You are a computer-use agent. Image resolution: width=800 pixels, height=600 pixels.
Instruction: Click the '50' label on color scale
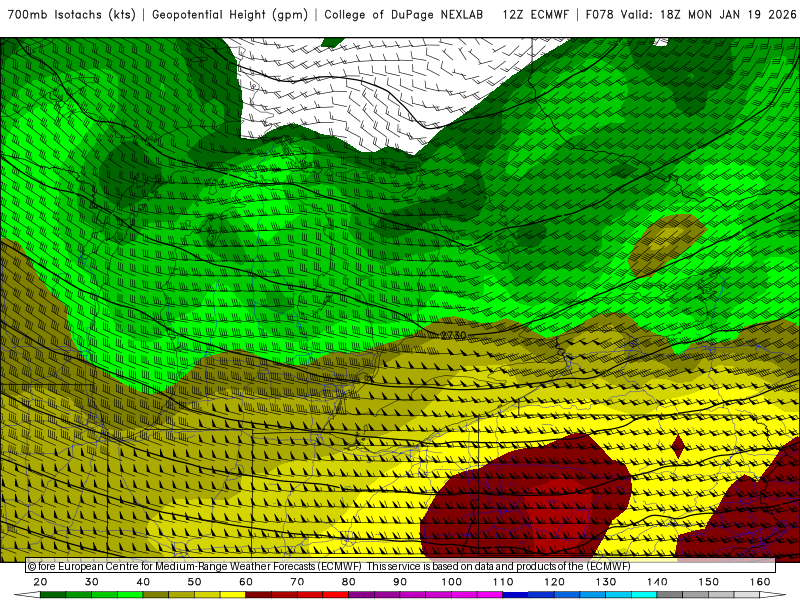coord(194,582)
